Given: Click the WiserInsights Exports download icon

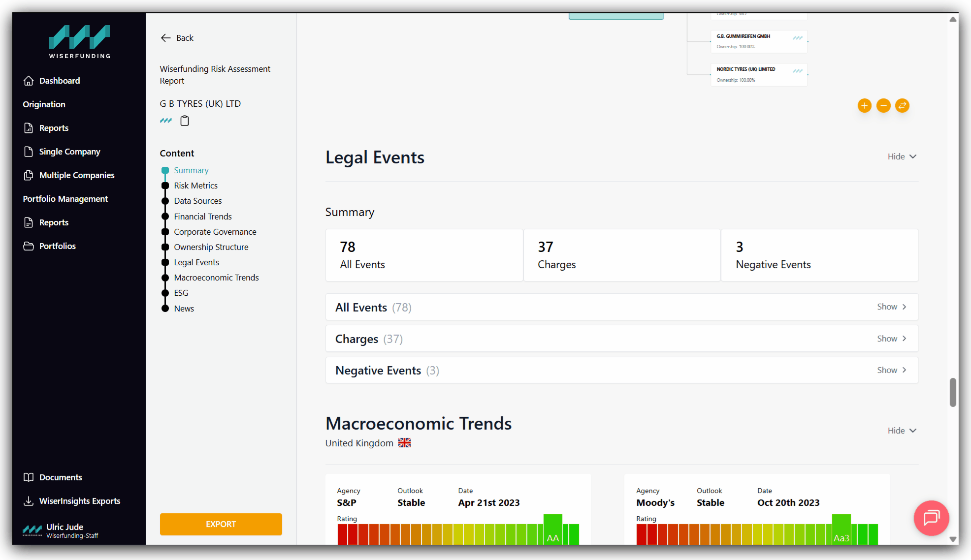Looking at the screenshot, I should [29, 501].
